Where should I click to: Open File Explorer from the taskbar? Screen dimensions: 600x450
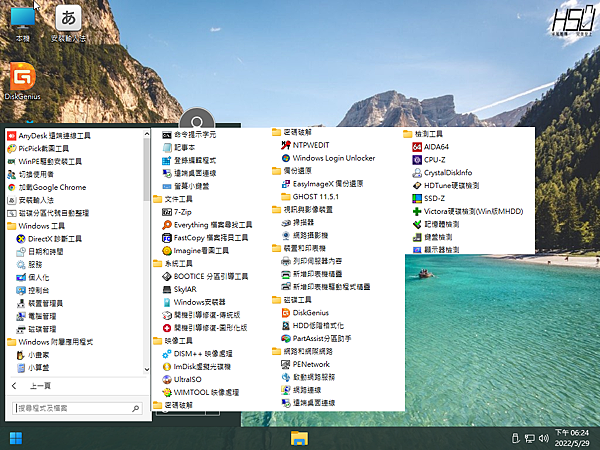pos(299,438)
